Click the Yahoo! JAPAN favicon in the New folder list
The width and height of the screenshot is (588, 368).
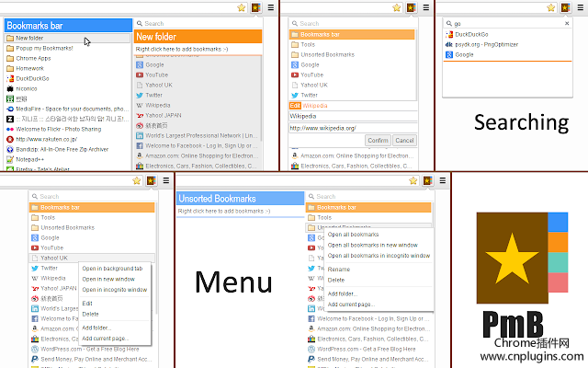pyautogui.click(x=140, y=115)
